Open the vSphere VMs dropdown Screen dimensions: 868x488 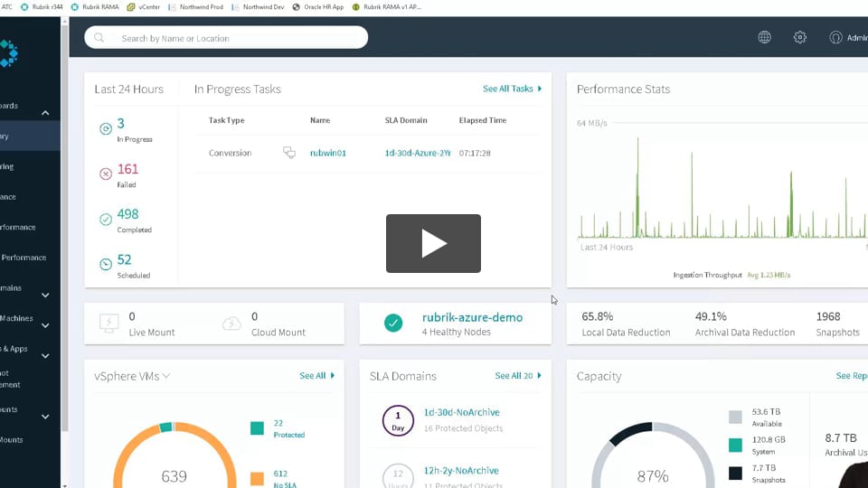[132, 376]
